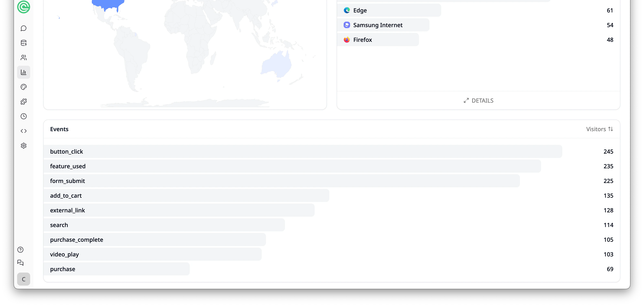Click the help question mark icon
644x306 pixels.
(20, 250)
